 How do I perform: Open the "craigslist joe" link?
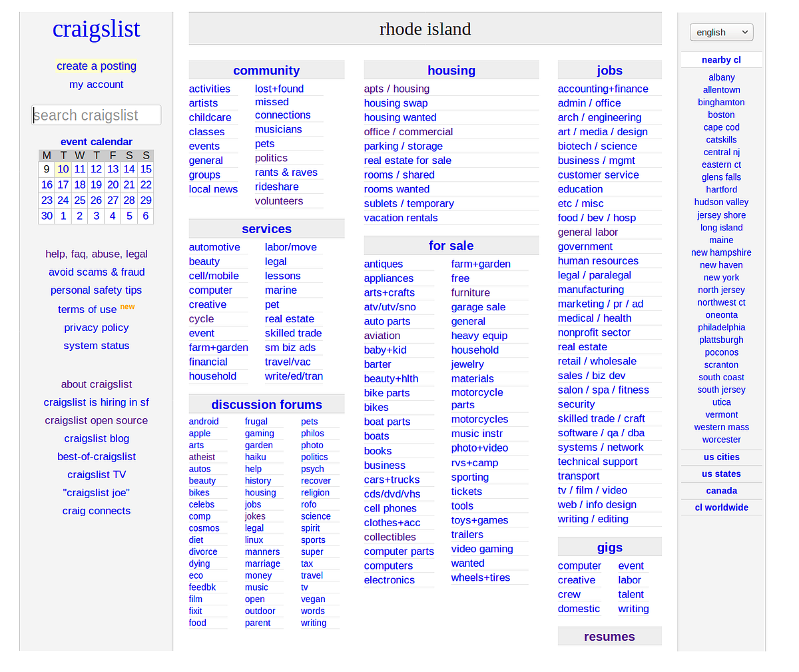coord(97,493)
